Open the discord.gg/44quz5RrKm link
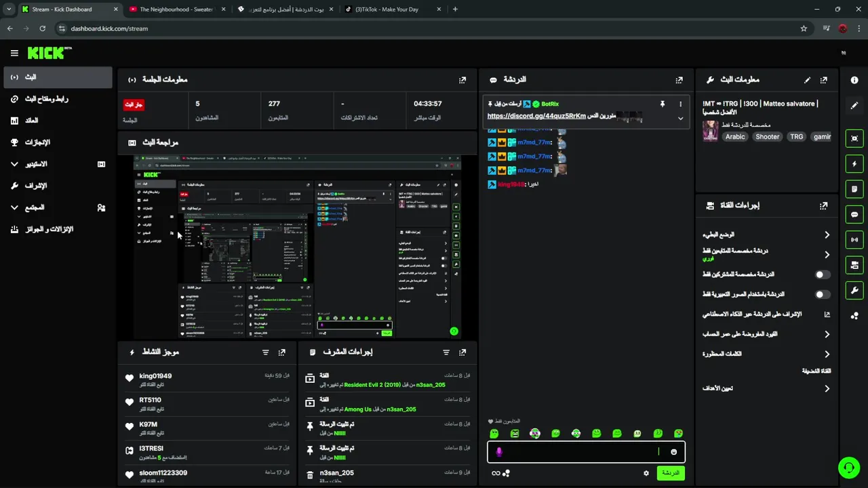The width and height of the screenshot is (868, 488). [536, 116]
